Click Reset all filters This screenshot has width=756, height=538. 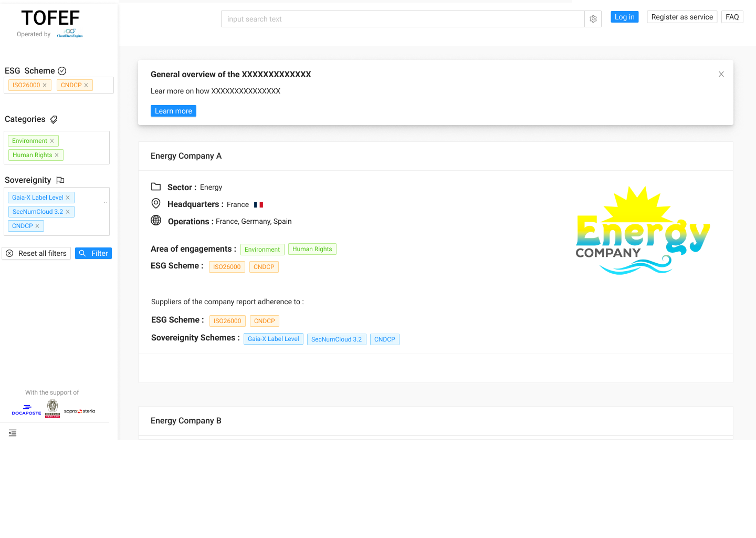36,253
